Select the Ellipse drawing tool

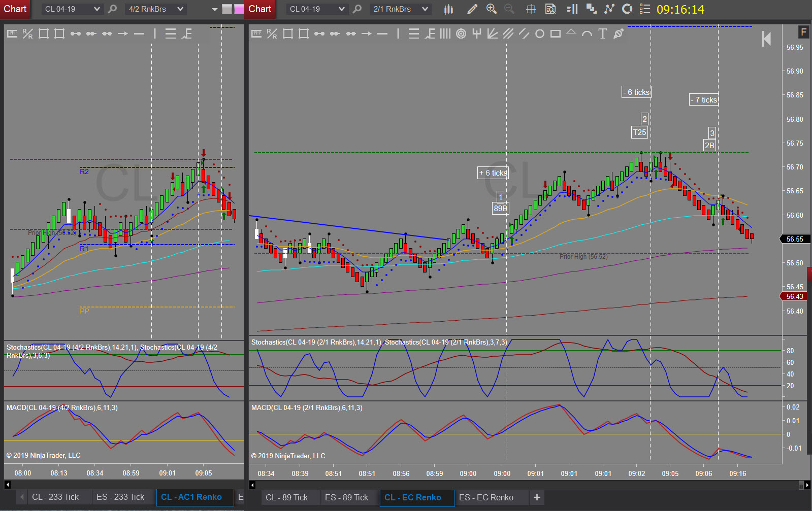point(540,34)
